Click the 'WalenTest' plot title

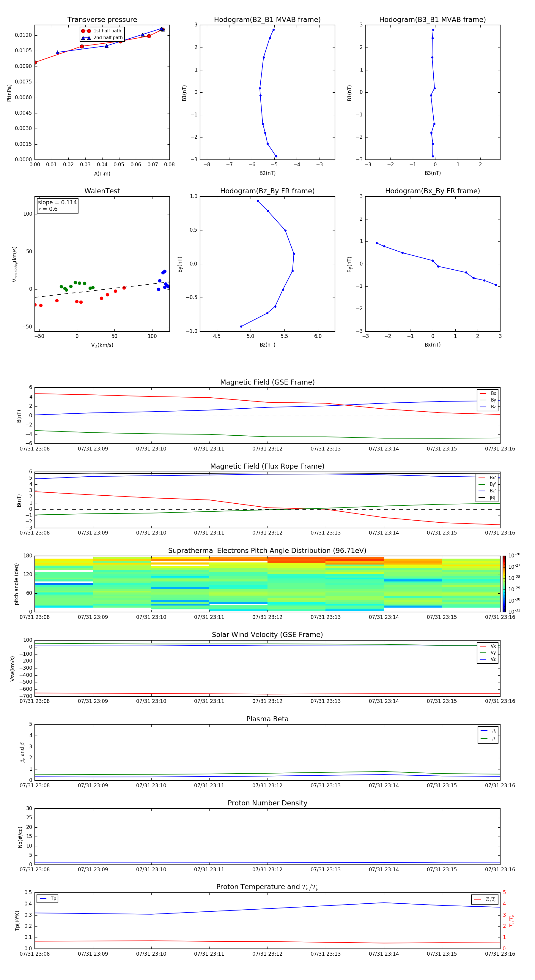(102, 191)
